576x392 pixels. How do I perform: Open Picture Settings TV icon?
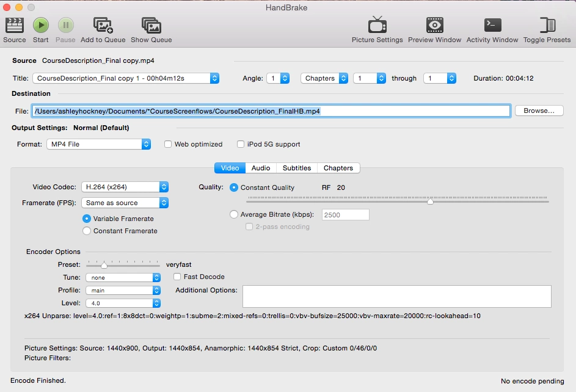(x=377, y=25)
